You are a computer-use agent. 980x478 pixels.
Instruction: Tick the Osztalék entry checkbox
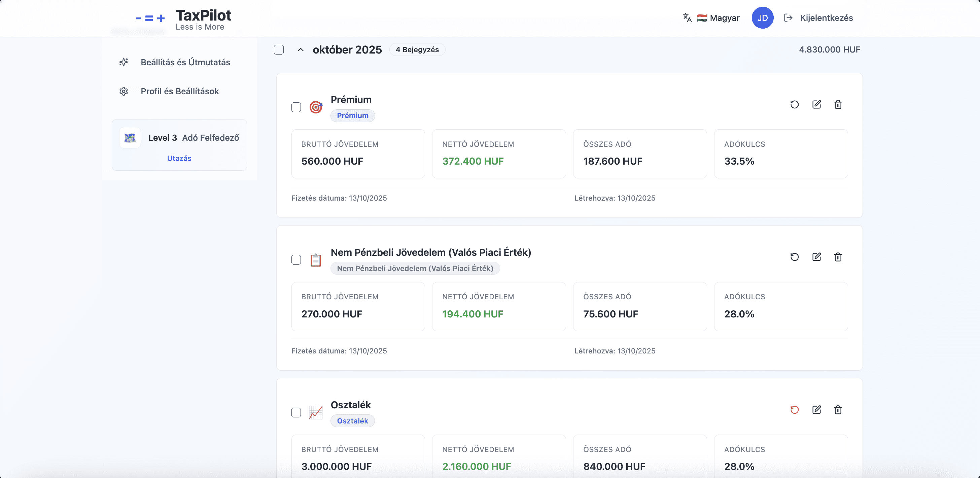point(296,413)
